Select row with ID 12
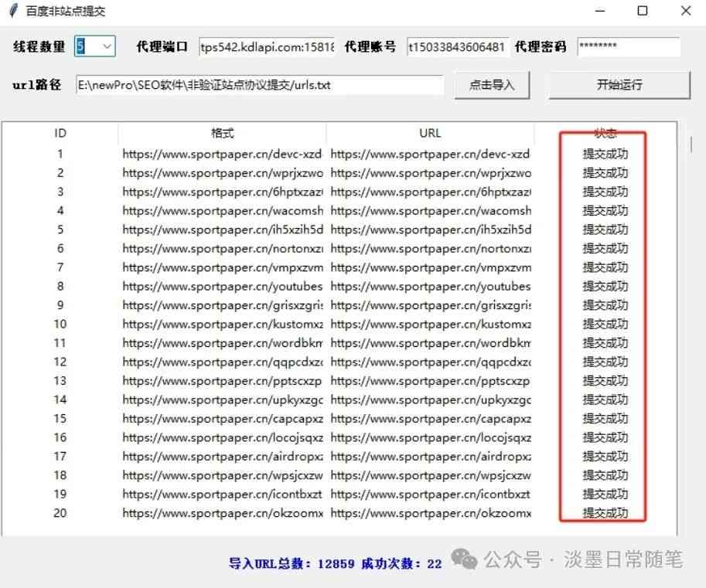 point(339,362)
